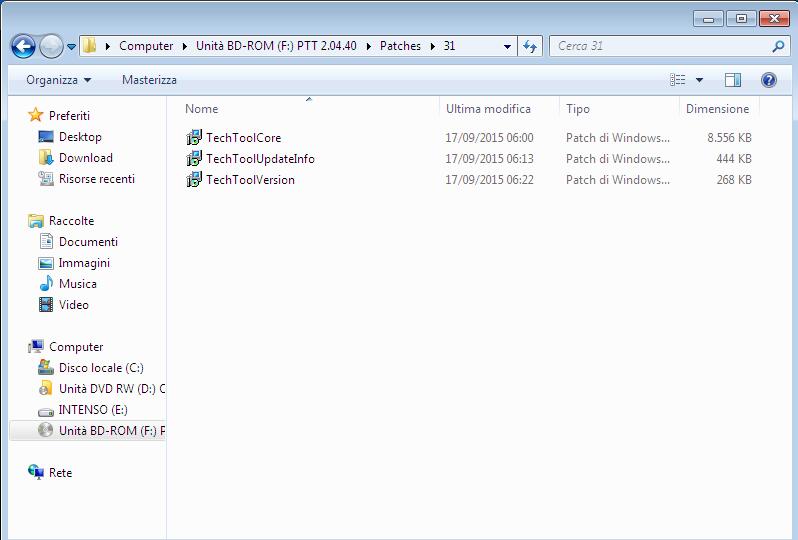Click the Preferiti star icon
798x540 pixels.
[36, 115]
